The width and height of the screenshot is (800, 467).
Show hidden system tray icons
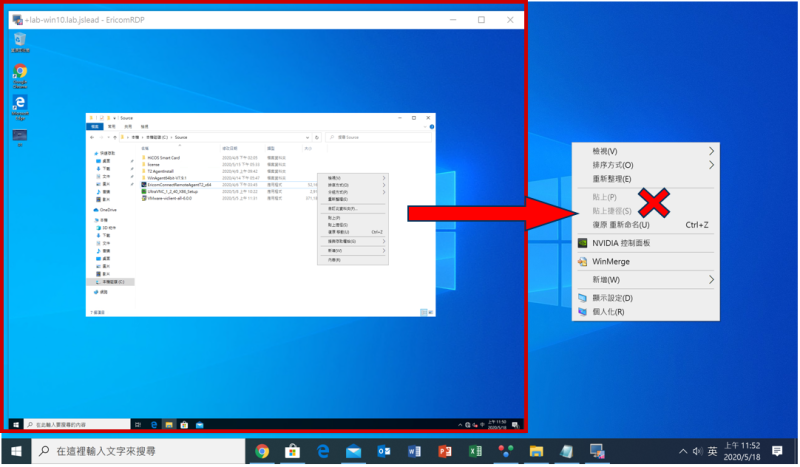[x=682, y=452]
